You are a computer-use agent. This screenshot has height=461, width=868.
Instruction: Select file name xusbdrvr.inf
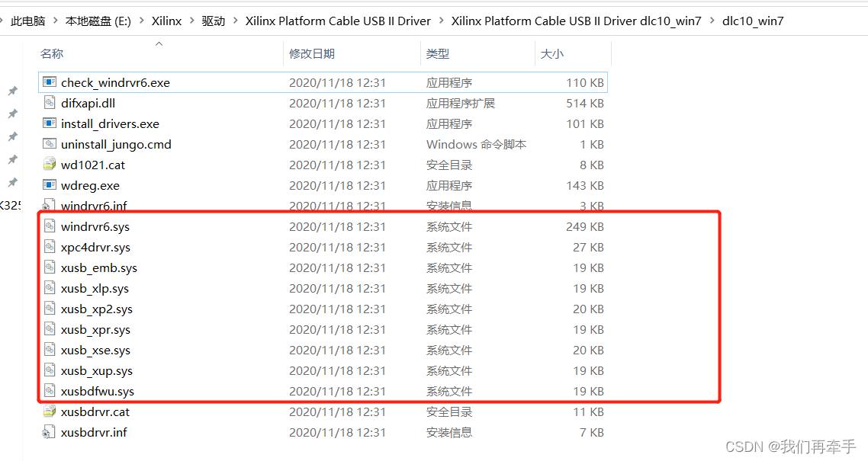(94, 432)
